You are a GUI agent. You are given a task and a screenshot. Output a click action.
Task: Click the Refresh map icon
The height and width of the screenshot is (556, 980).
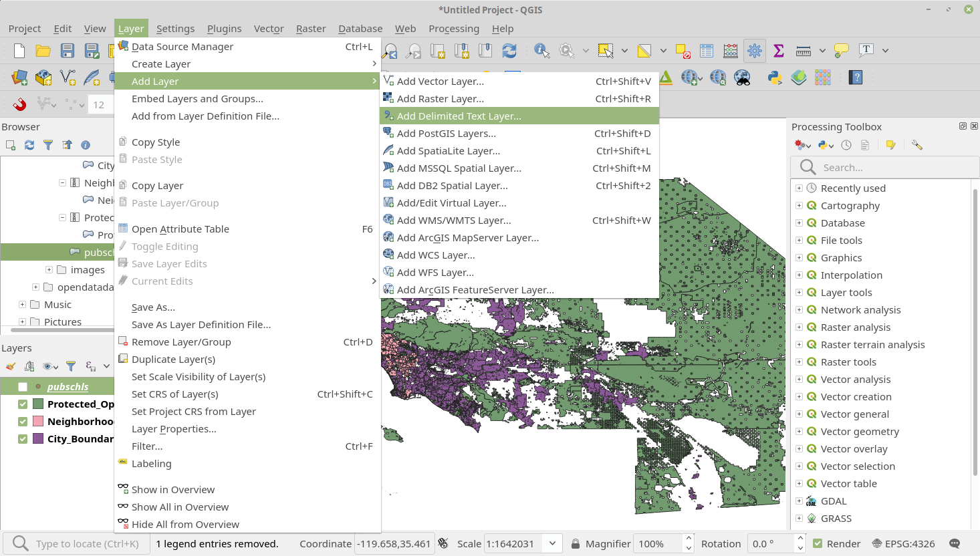tap(509, 51)
